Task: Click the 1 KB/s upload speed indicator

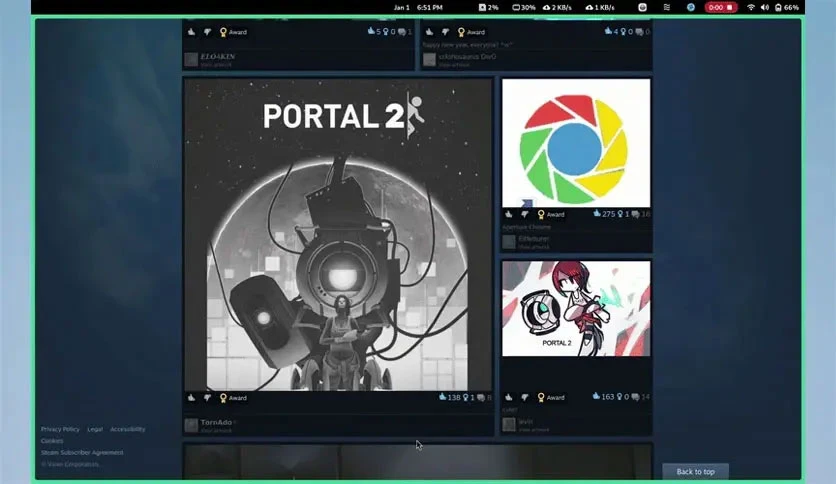Action: [600, 7]
